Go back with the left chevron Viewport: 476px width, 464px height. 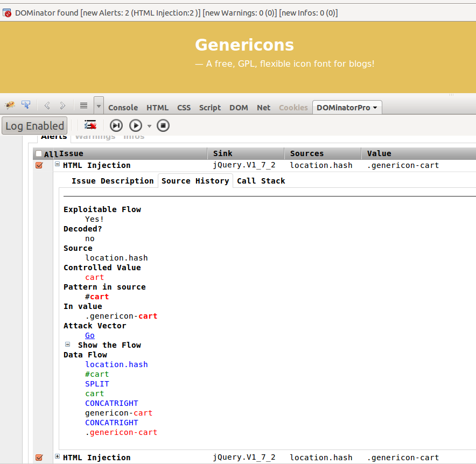pyautogui.click(x=47, y=106)
